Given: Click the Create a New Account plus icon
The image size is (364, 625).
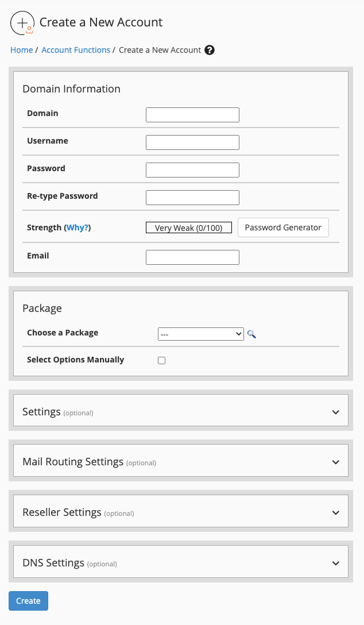Looking at the screenshot, I should pyautogui.click(x=23, y=23).
